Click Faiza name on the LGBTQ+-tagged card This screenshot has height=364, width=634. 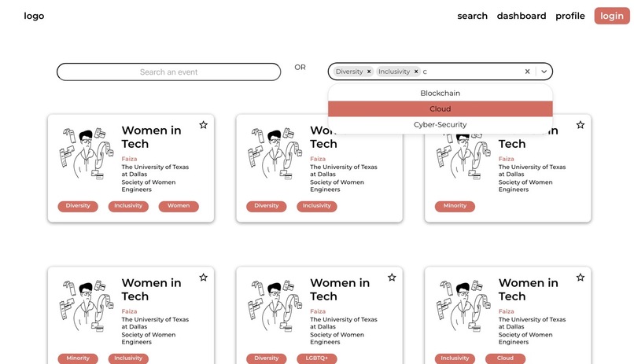tap(318, 311)
